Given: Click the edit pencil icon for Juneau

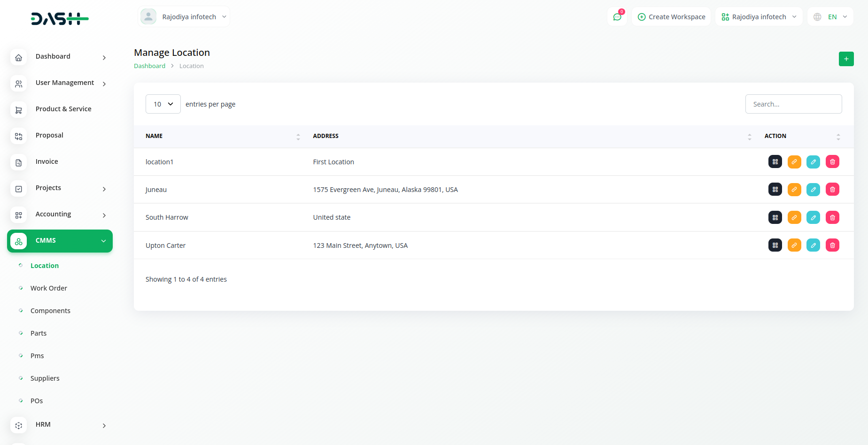Looking at the screenshot, I should tap(813, 190).
